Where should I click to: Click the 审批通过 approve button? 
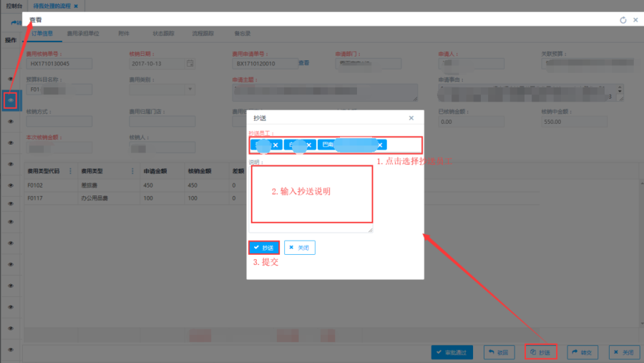[x=452, y=352]
